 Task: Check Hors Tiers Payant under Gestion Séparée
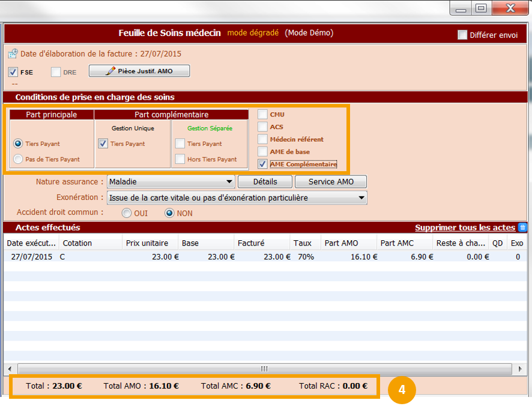click(x=180, y=159)
